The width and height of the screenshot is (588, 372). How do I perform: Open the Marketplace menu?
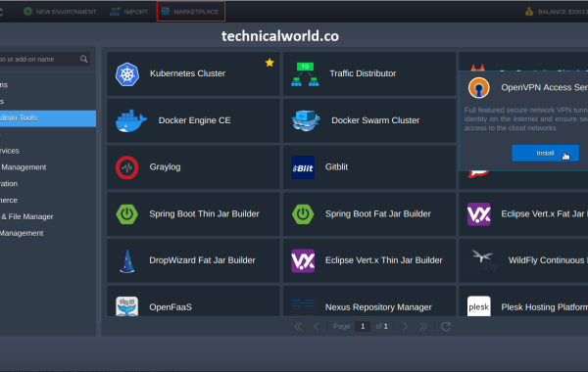191,12
